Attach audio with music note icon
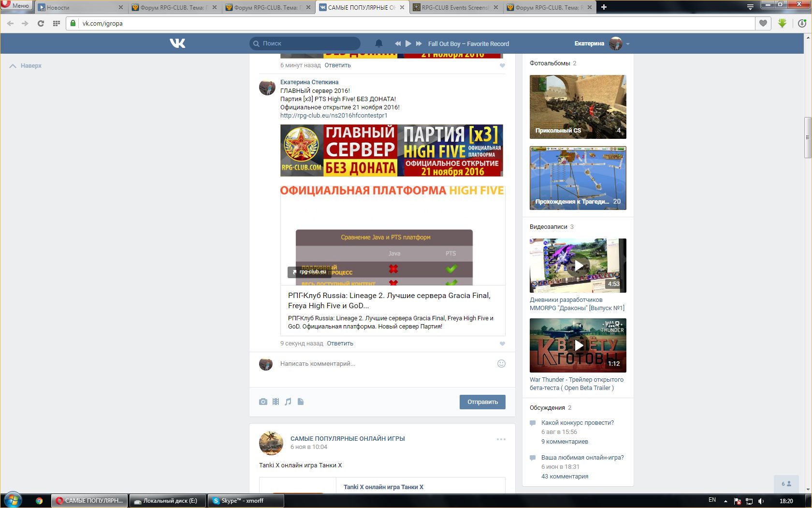Screen dimensions: 812x508 click(x=288, y=402)
